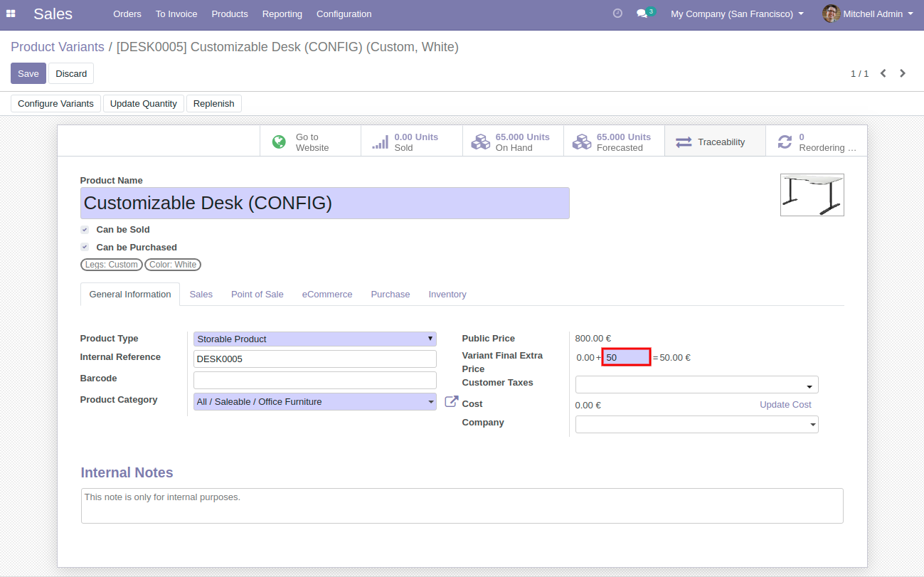Open the Customer Taxes dropdown
Screen dimensions: 924x577
click(696, 385)
